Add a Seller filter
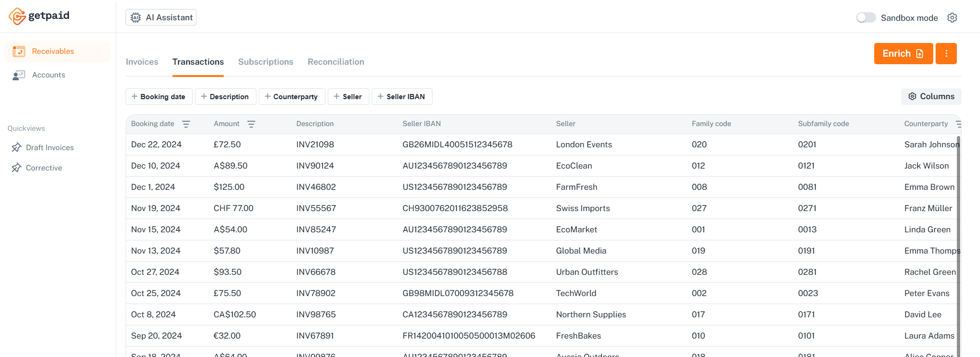The width and height of the screenshot is (980, 357). (348, 96)
